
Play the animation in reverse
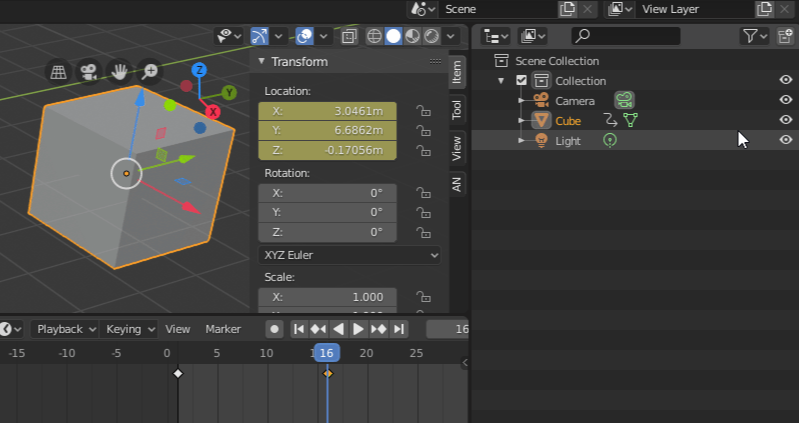coord(338,329)
